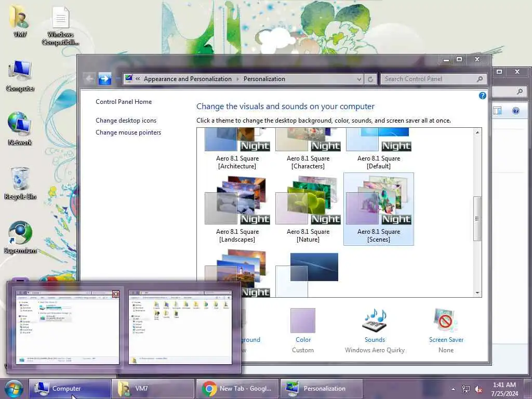Select the first Computer window preview
The width and height of the screenshot is (532, 399).
(68, 327)
